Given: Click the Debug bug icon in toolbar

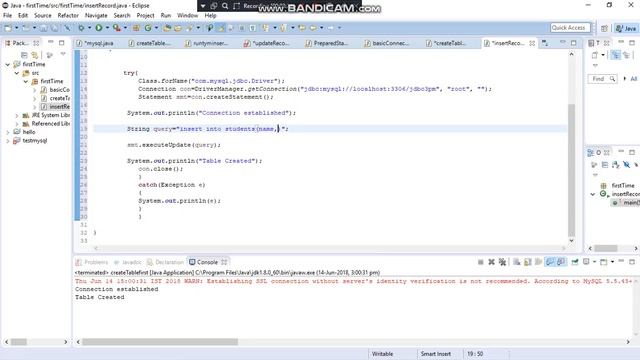Looking at the screenshot, I should tap(81, 28).
